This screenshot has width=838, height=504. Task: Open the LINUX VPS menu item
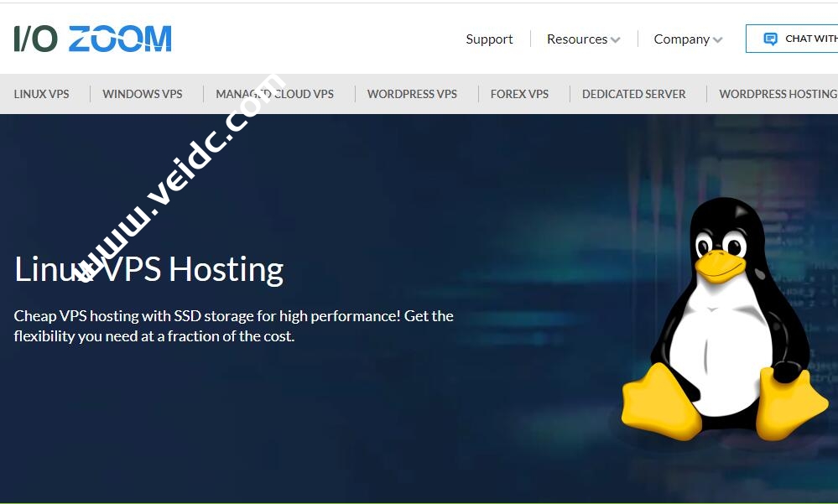pyautogui.click(x=42, y=94)
